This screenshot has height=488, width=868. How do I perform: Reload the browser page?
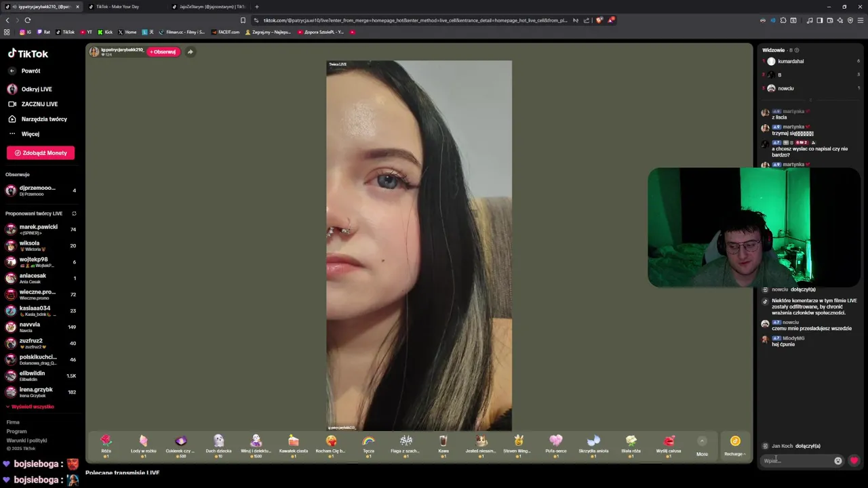pyautogui.click(x=27, y=20)
